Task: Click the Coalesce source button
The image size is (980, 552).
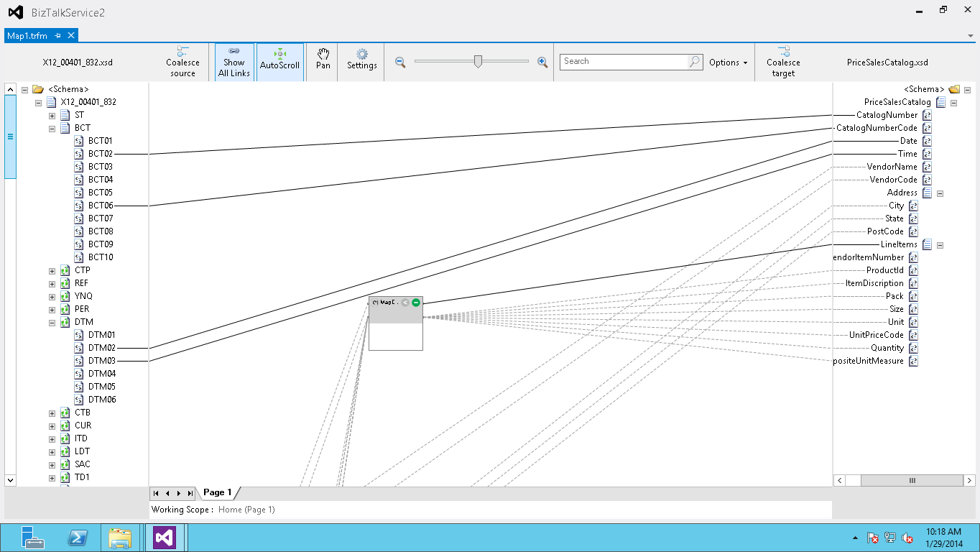Action: pos(182,62)
